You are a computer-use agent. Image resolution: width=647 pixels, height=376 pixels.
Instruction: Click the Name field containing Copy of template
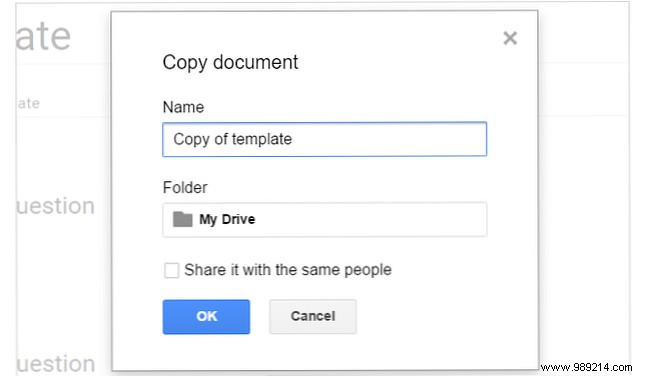(324, 139)
